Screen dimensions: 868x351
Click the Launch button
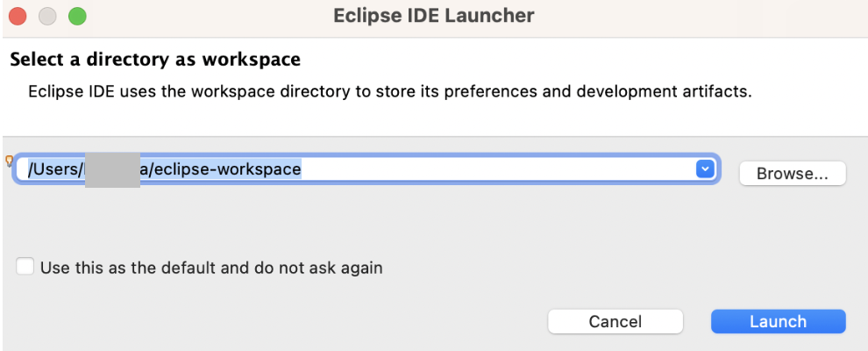tap(779, 322)
